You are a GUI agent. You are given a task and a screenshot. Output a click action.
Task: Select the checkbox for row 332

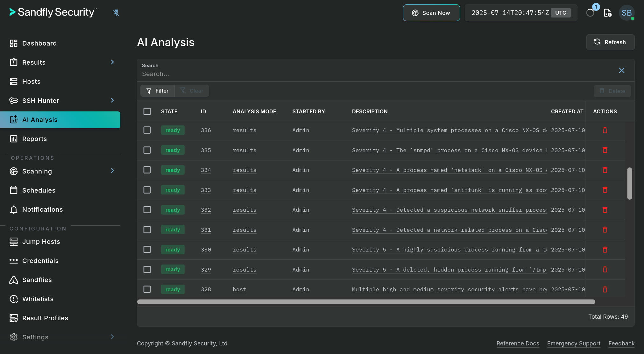pos(147,210)
